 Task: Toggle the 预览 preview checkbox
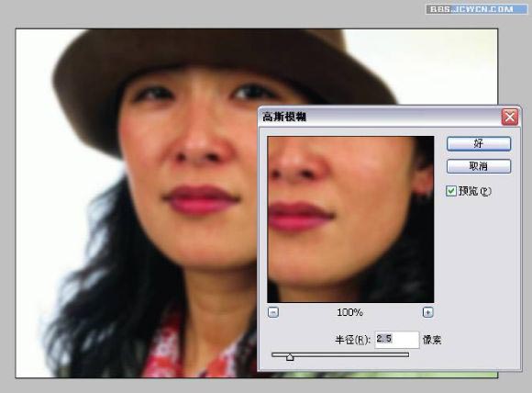click(x=451, y=191)
